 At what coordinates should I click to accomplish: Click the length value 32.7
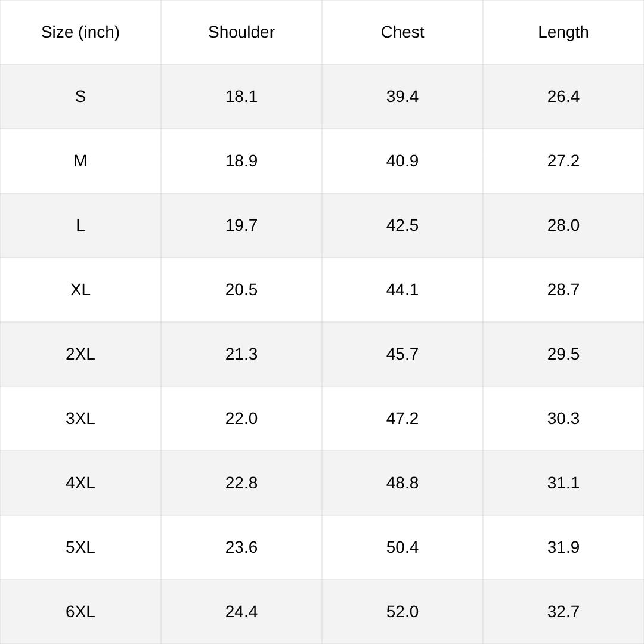click(x=563, y=612)
